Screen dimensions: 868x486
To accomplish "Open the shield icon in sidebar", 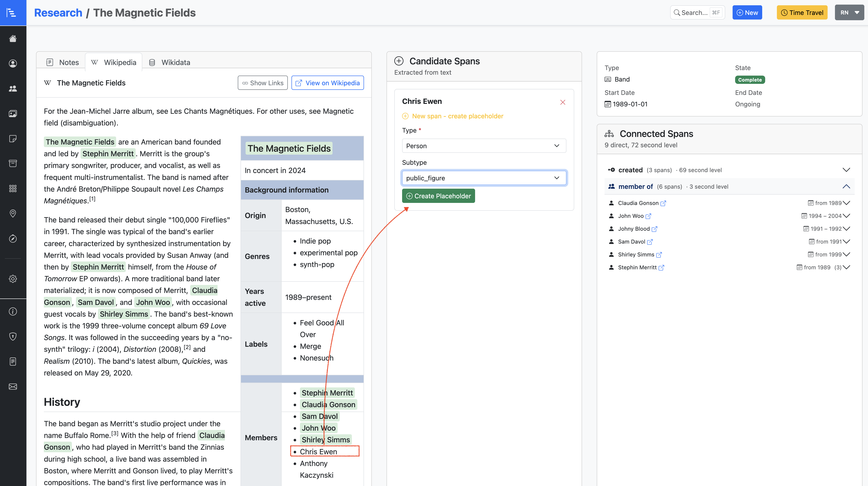I will click(13, 336).
